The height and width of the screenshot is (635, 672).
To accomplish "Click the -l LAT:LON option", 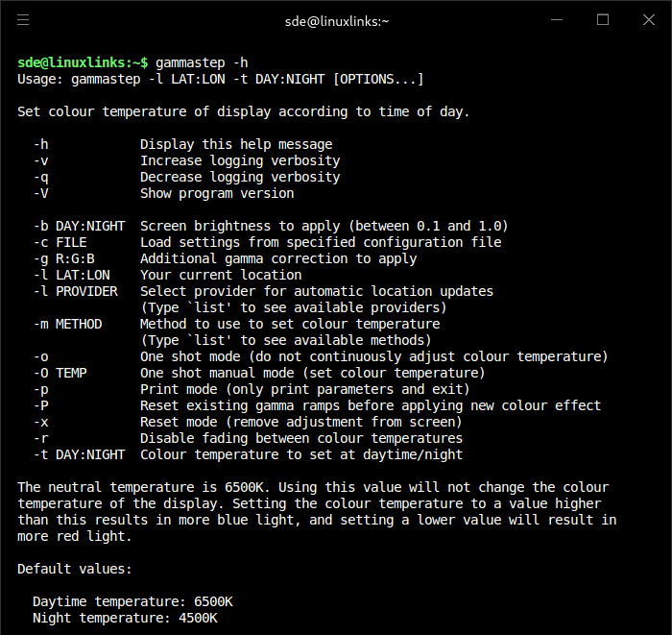I will coord(72,275).
